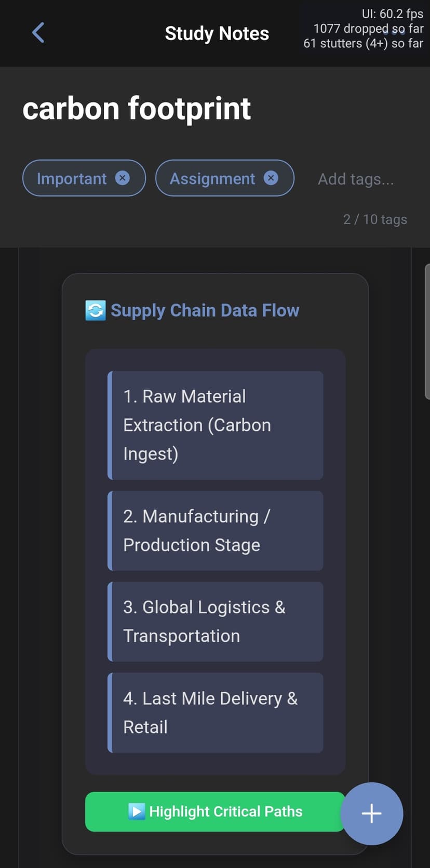Select the Important tag chip
430x868 pixels.
click(84, 178)
